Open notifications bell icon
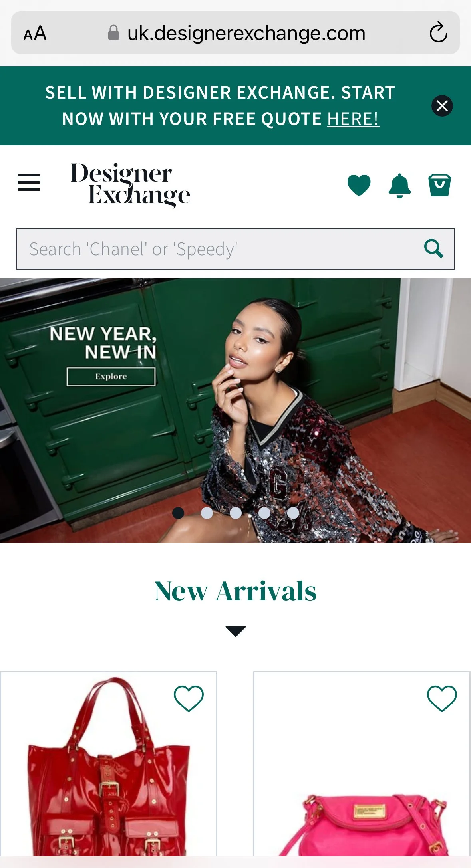The height and width of the screenshot is (868, 471). point(399,186)
